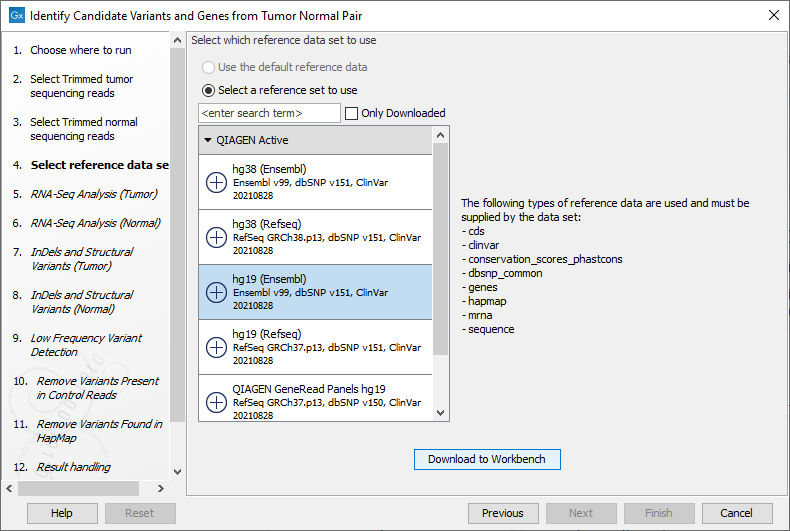The width and height of the screenshot is (790, 531).
Task: Click the Reset button
Action: [x=140, y=513]
